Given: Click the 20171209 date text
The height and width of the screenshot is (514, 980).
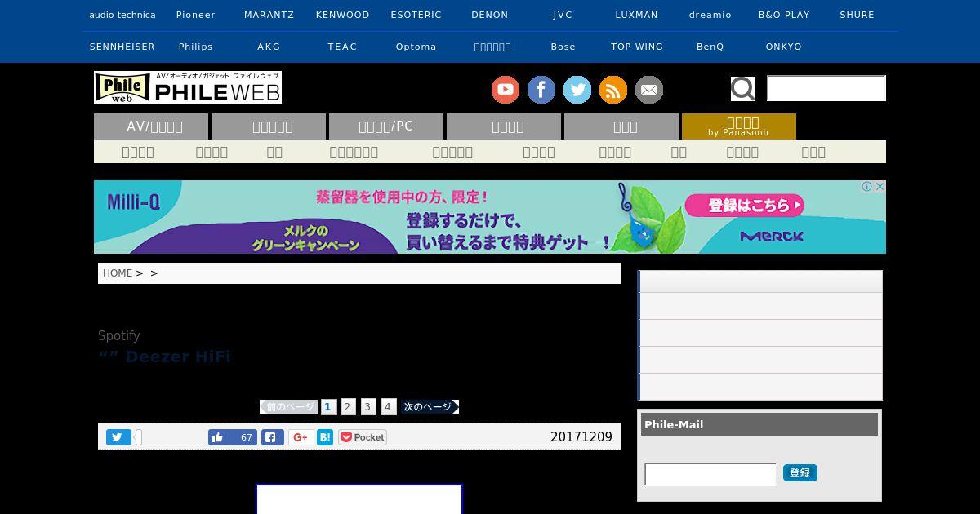Looking at the screenshot, I should point(581,437).
